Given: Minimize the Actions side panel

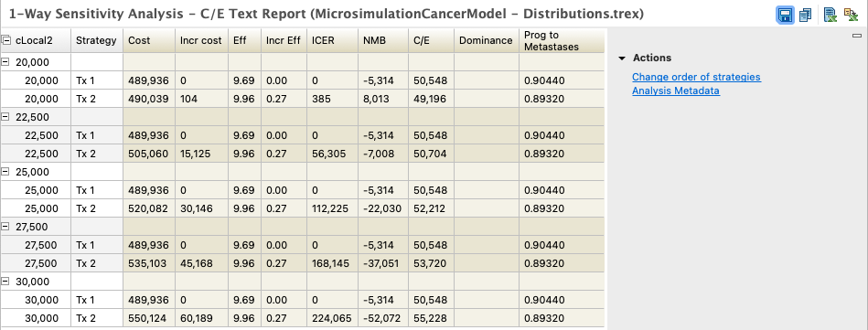Looking at the screenshot, I should pos(856,36).
